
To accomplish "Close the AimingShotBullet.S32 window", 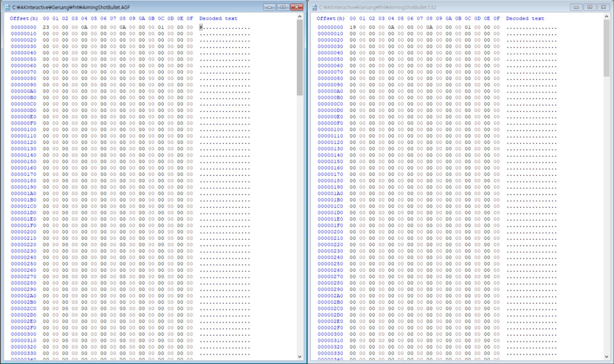I will point(603,7).
